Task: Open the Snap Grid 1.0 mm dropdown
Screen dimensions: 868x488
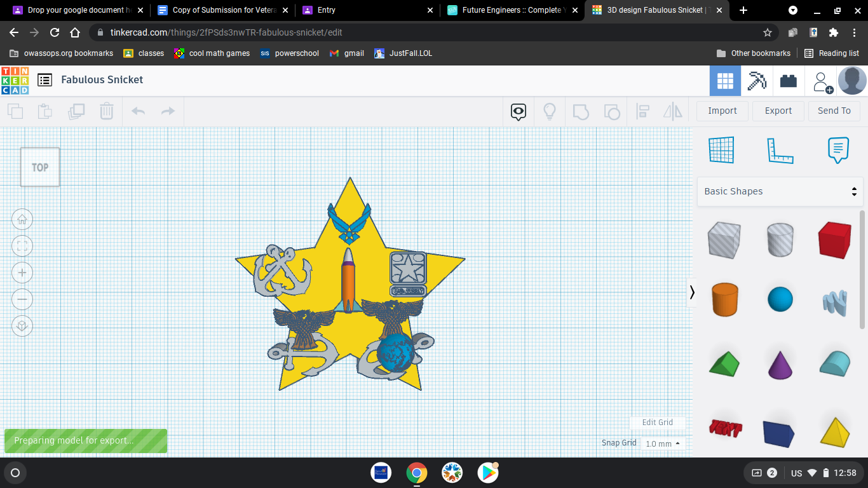Action: coord(663,444)
